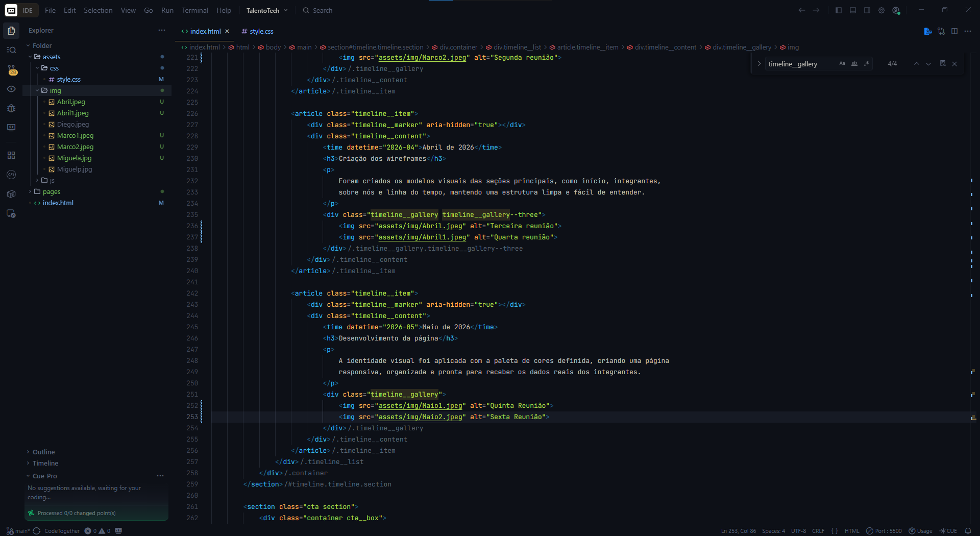The height and width of the screenshot is (536, 980).
Task: Open the TalentoTech workspace dropdown
Action: 267,10
